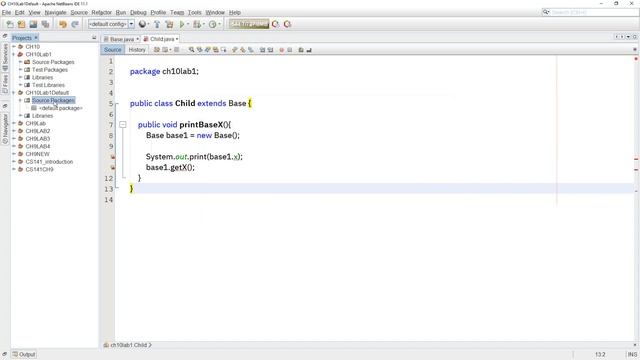This screenshot has height=360, width=640.
Task: Collapse the printBaseX method fold
Action: click(x=123, y=124)
